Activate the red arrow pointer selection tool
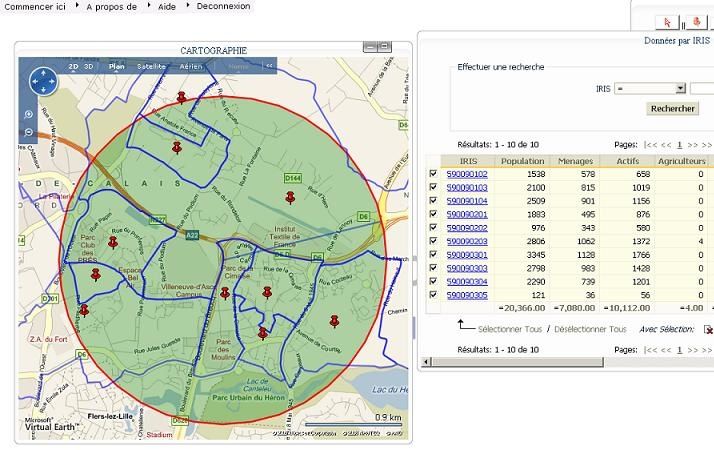This screenshot has width=714, height=450. click(x=667, y=22)
